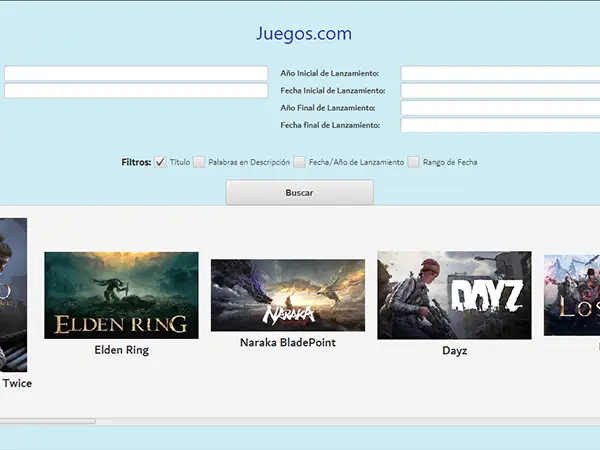Click the 'Fecha/Año de Lanzamiento' filter label
This screenshot has width=600, height=450.
tap(356, 162)
